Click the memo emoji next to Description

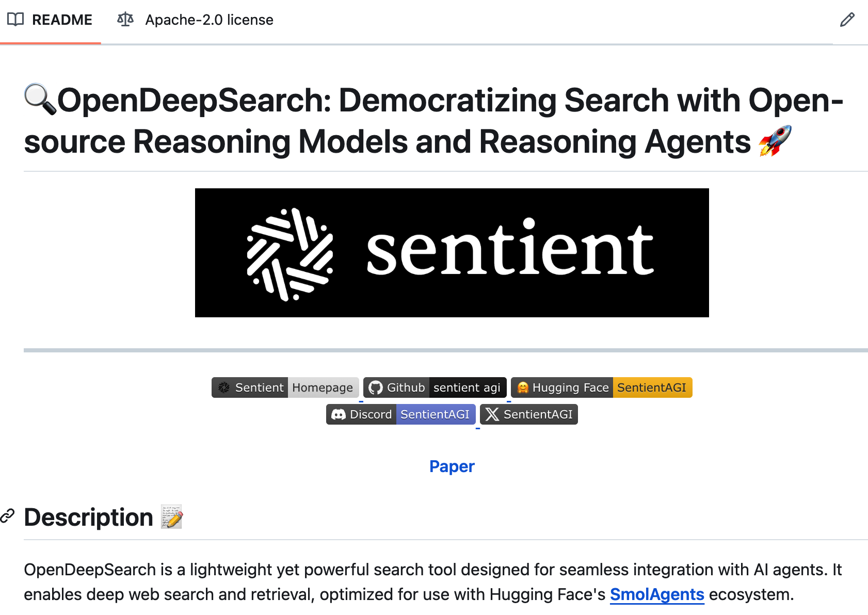coord(171,517)
